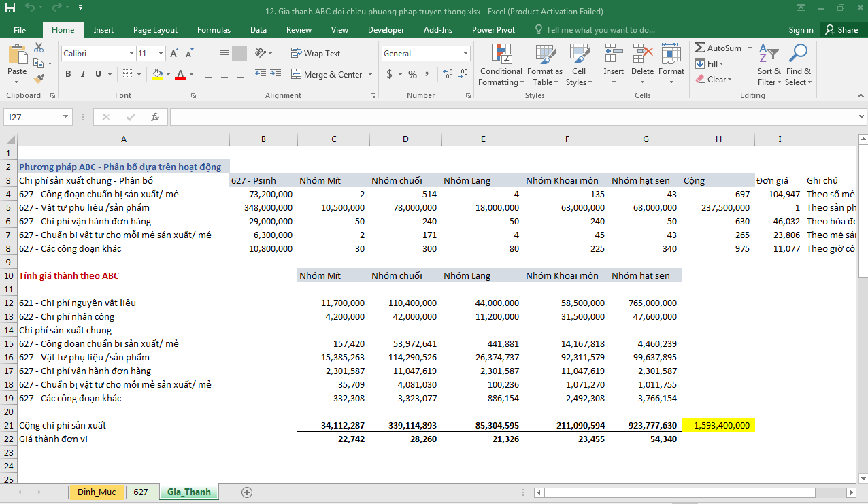Switch to the Formulas ribbon tab
Viewport: 868px width, 504px height.
click(x=214, y=30)
